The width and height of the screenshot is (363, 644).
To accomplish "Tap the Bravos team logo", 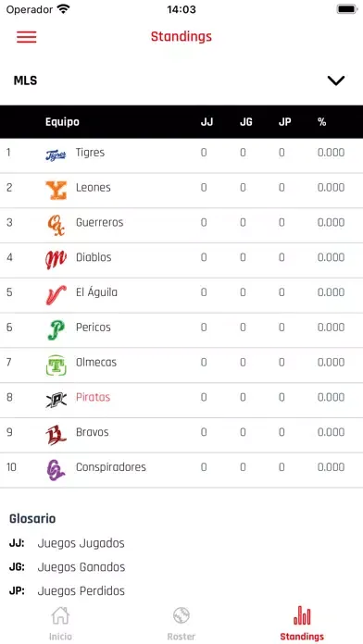I will click(x=56, y=435).
